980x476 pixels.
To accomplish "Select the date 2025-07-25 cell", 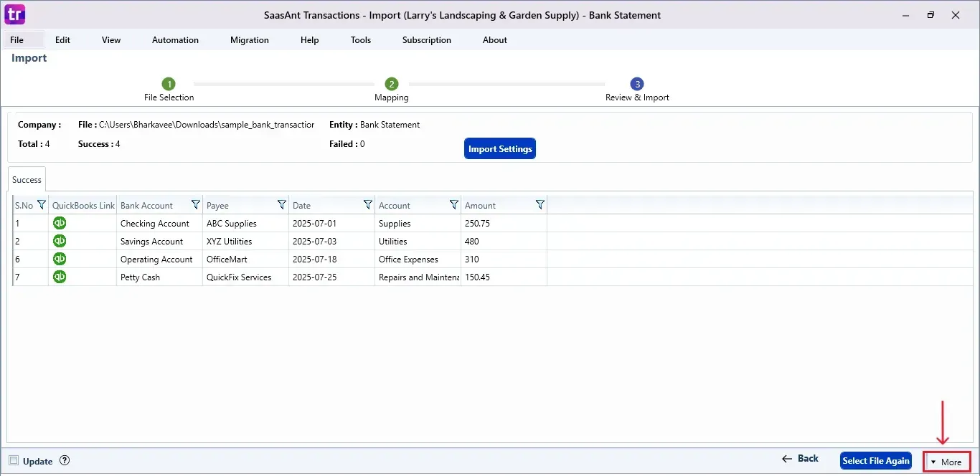I will (331, 277).
